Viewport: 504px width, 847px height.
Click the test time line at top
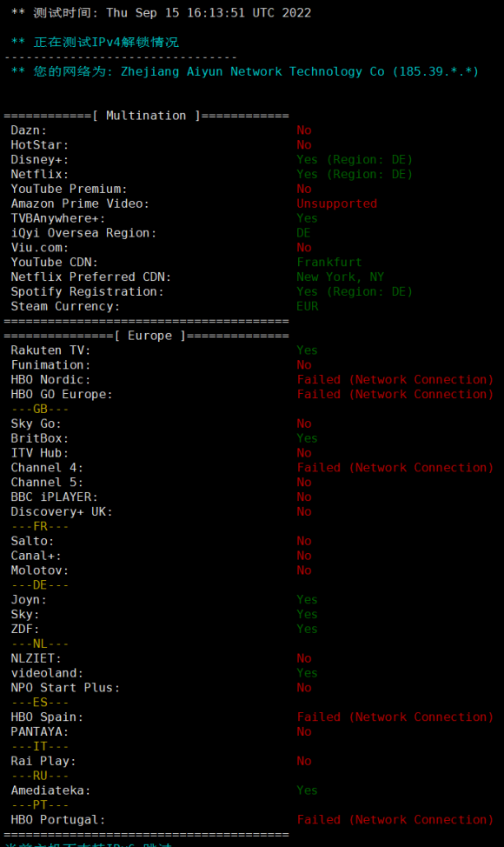click(x=161, y=13)
